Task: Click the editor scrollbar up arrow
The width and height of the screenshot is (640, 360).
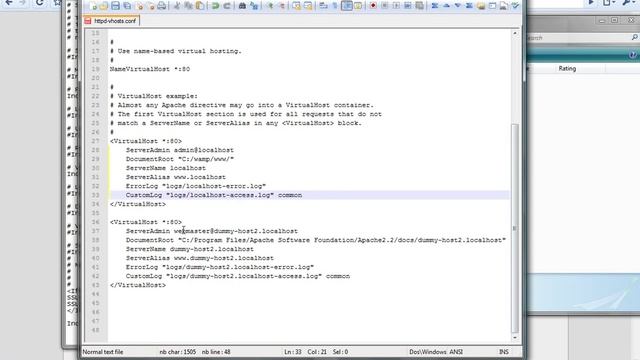Action: [x=515, y=33]
